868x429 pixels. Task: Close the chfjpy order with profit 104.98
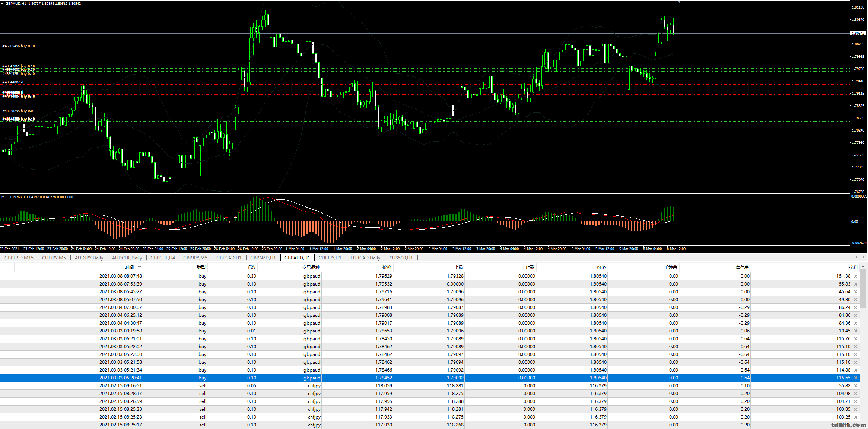[x=856, y=394]
